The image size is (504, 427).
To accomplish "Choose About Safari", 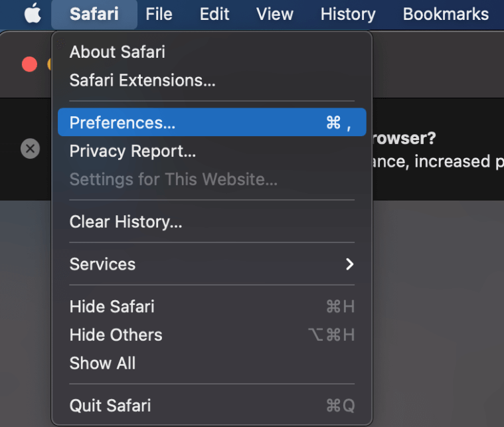I will (x=118, y=52).
